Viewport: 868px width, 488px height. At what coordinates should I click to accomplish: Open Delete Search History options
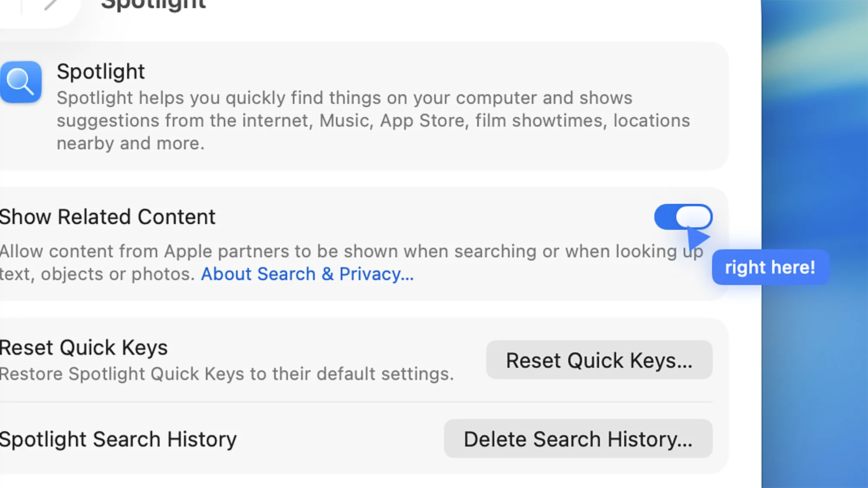tap(578, 439)
